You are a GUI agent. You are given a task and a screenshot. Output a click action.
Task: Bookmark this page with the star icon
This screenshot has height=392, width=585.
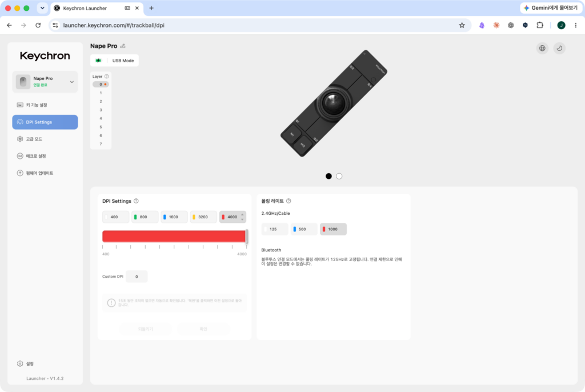pos(462,25)
